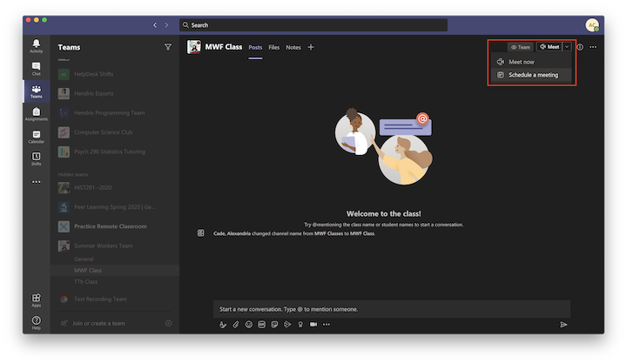This screenshot has height=364, width=627.
Task: Open the Format text tool
Action: [x=223, y=325]
